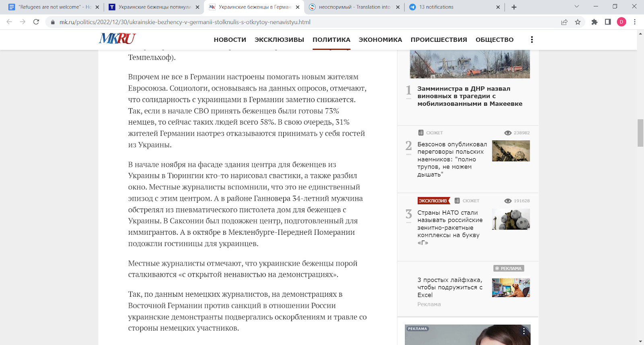Bookmark this page with the star icon

578,22
